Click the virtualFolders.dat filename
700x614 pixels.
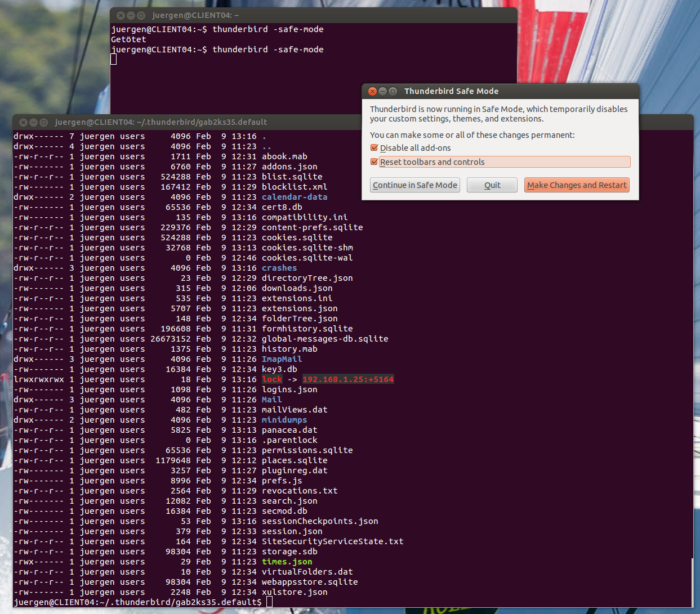point(307,572)
